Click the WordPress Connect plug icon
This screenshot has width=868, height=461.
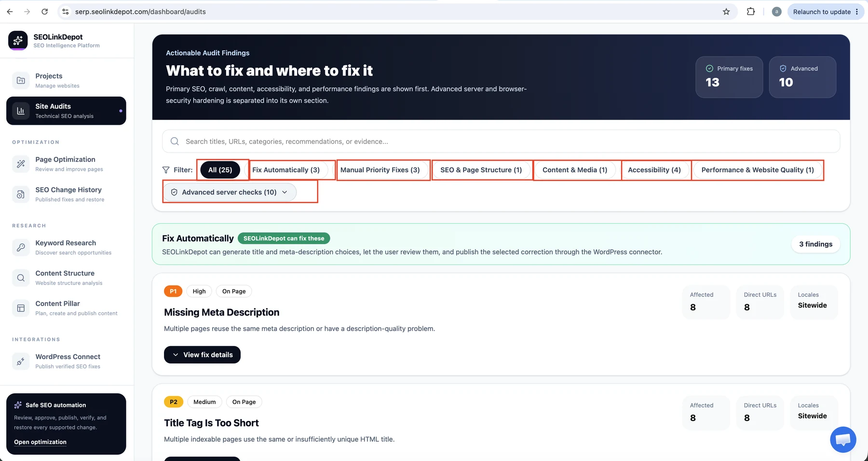click(x=21, y=362)
